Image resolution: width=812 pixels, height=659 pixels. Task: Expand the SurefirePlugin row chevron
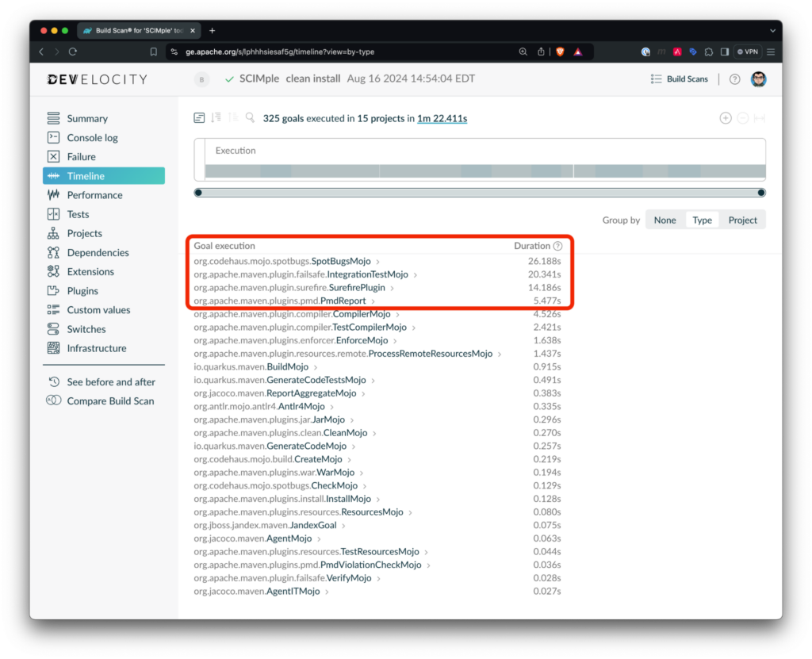393,288
